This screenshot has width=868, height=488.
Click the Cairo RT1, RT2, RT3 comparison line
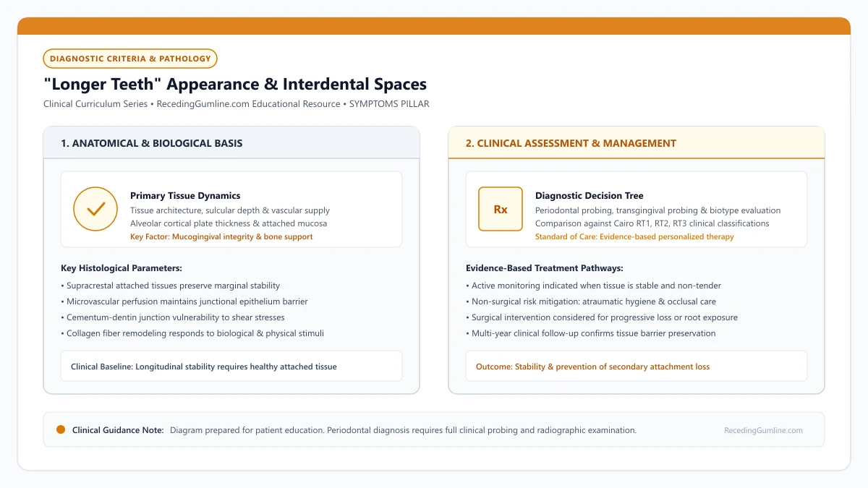tap(652, 223)
